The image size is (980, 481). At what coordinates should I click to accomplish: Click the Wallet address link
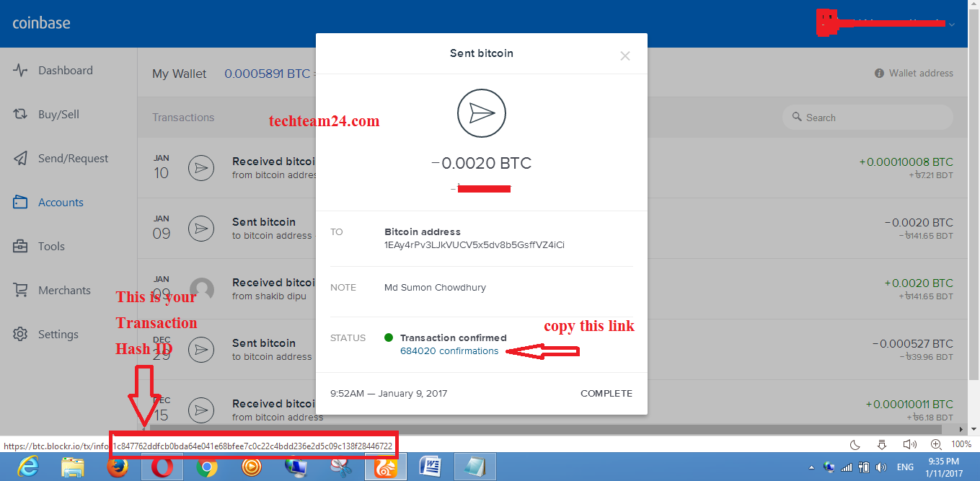click(x=914, y=73)
